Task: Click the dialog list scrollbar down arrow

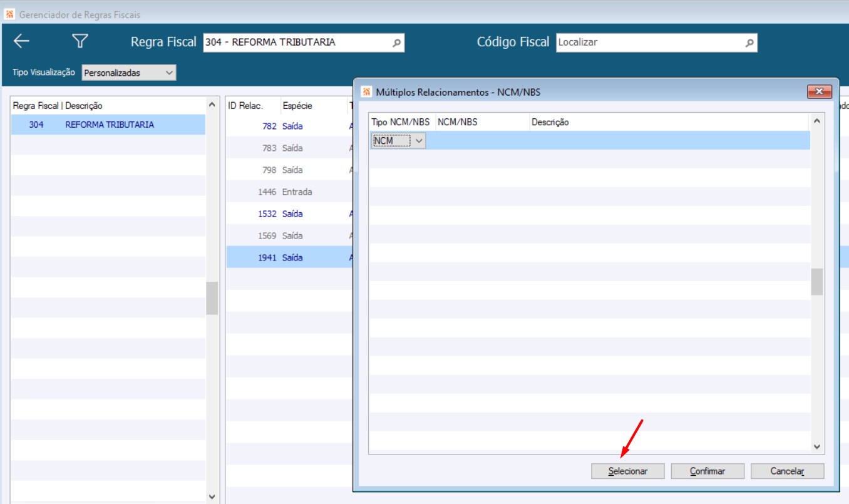Action: pos(816,446)
